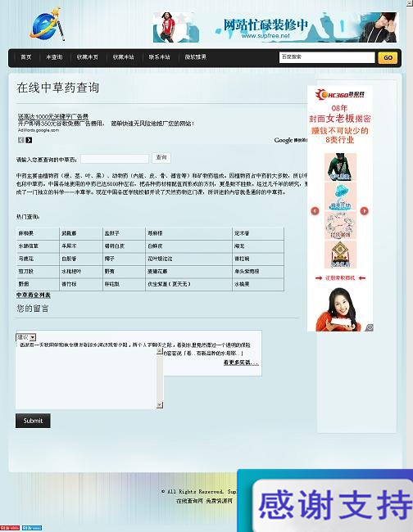This screenshot has width=413, height=532.
Task: Click the black next-ad arrow icon
Action: (x=29, y=140)
